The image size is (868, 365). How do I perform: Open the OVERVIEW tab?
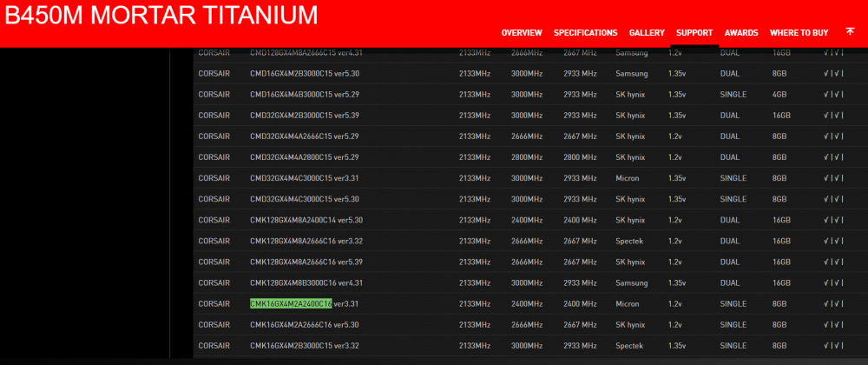[x=522, y=33]
